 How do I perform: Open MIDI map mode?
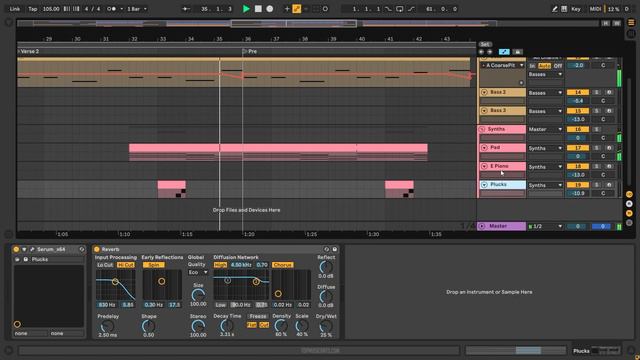[595, 9]
